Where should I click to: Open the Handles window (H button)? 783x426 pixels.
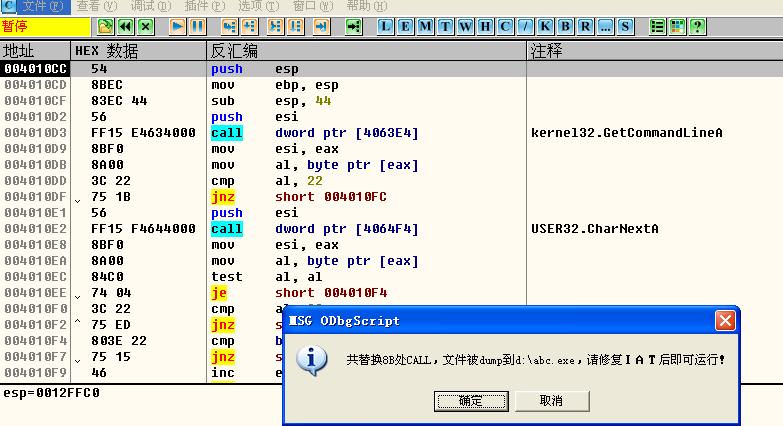coord(486,26)
